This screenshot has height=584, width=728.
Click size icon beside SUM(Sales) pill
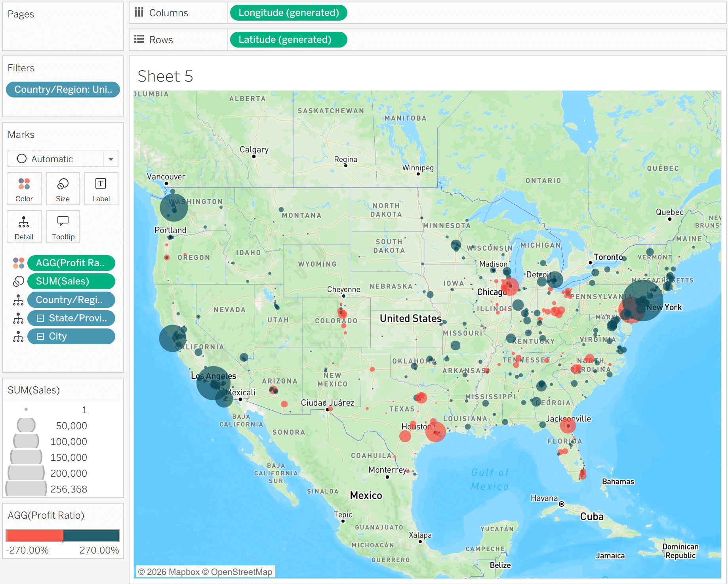tap(18, 281)
